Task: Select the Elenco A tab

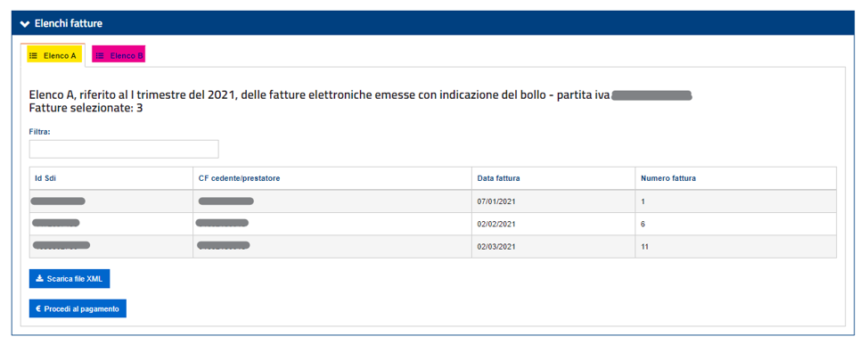Action: coord(55,56)
